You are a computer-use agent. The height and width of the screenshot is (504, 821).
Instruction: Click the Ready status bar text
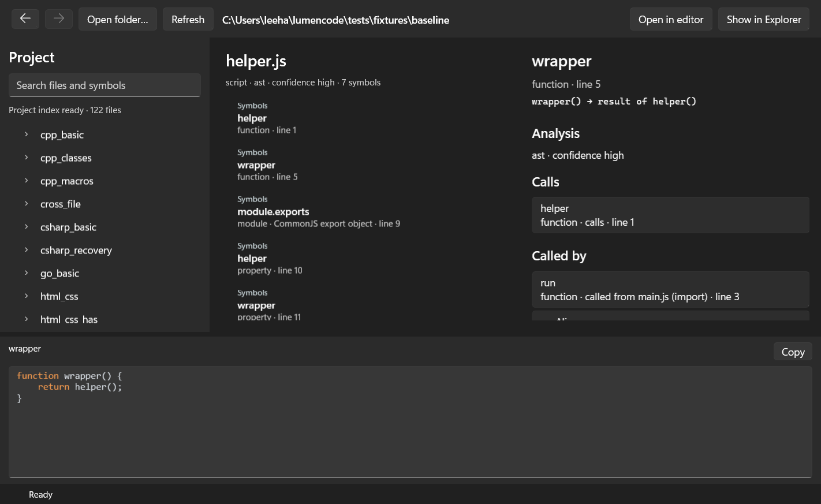point(40,495)
